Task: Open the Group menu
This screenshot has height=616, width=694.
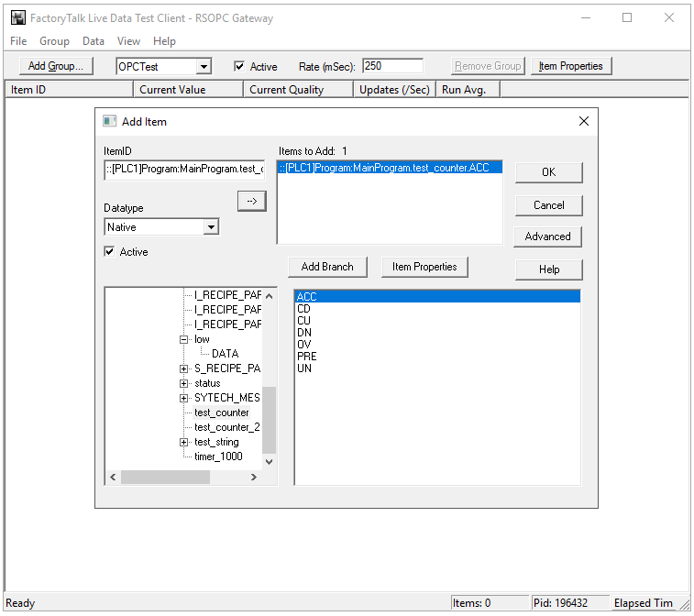Action: pos(54,41)
